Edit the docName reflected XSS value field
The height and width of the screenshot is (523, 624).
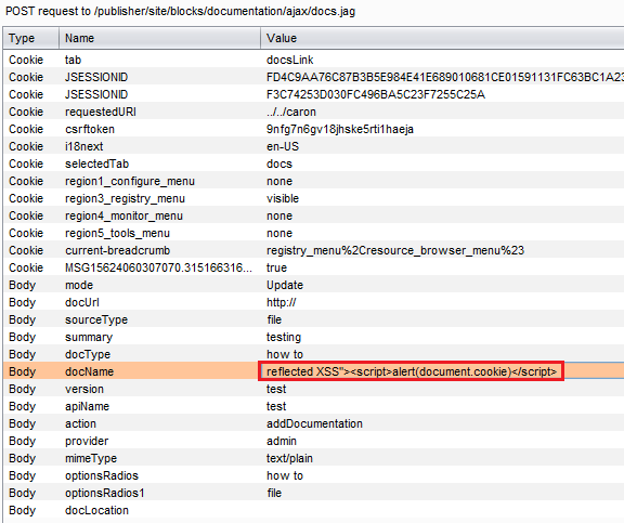click(411, 372)
